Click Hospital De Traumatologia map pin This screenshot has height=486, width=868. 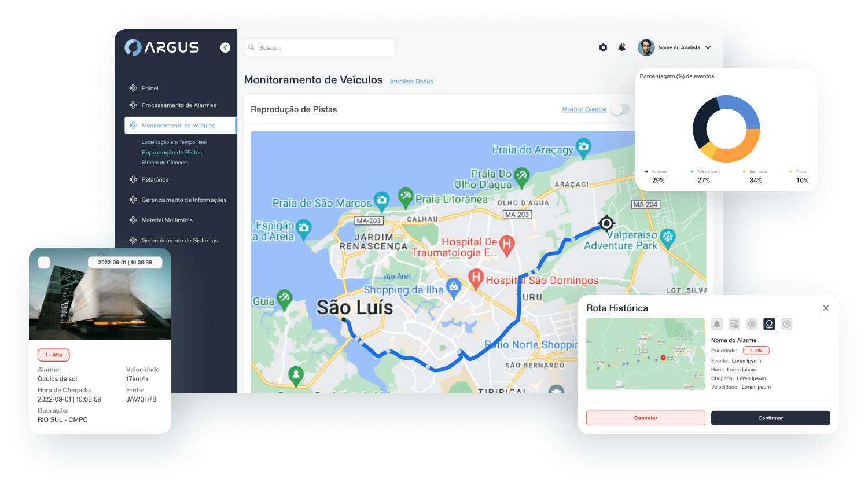coord(506,245)
